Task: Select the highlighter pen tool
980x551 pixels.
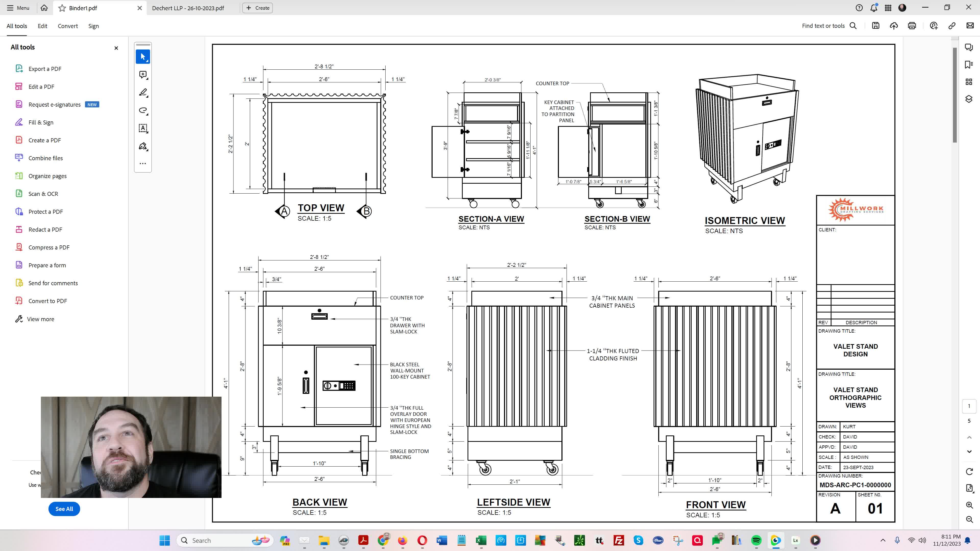Action: tap(143, 92)
